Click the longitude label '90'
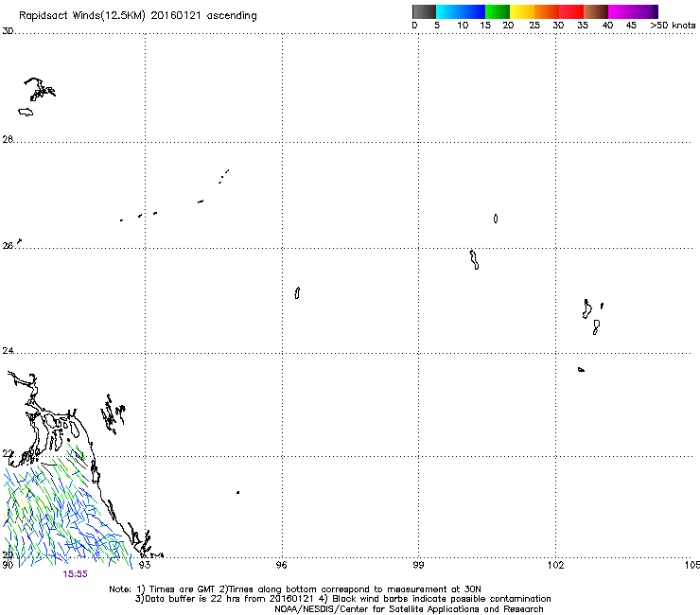Viewport: 700px width, 615px height. click(x=8, y=565)
